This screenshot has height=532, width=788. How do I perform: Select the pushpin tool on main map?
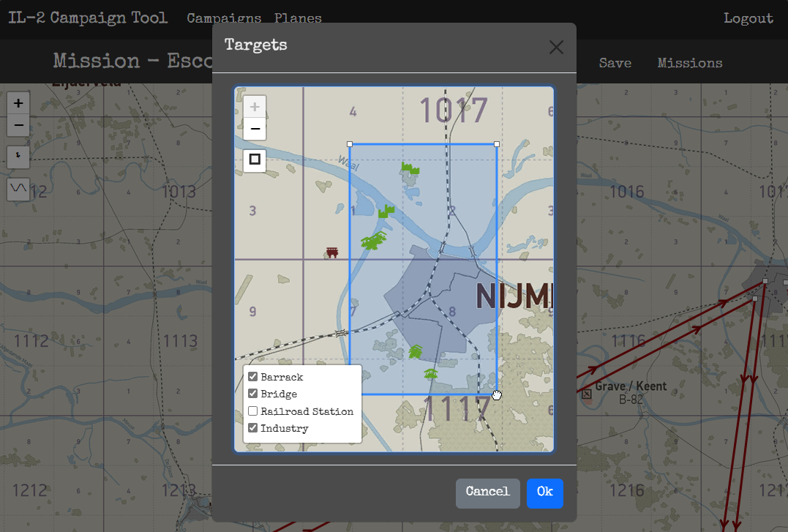18,156
